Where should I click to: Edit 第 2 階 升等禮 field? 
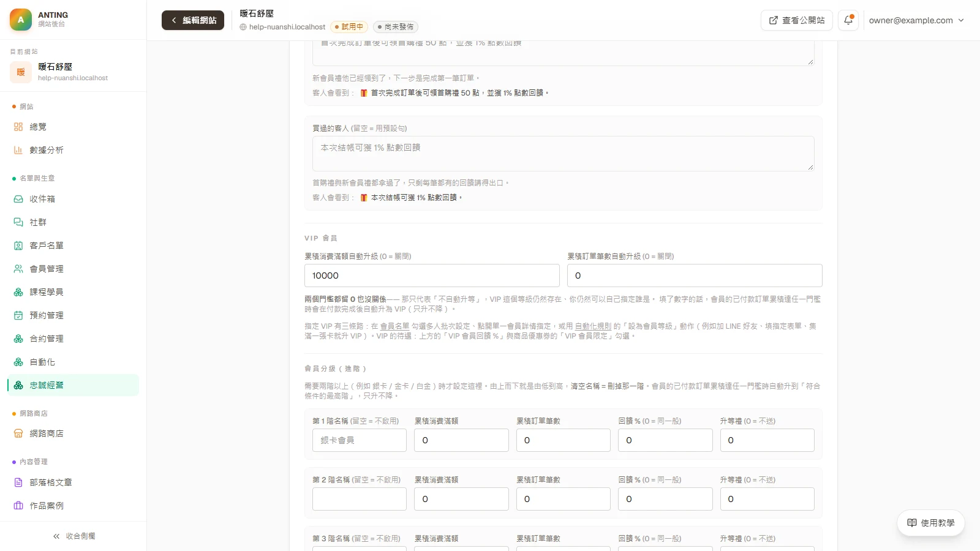click(x=767, y=499)
